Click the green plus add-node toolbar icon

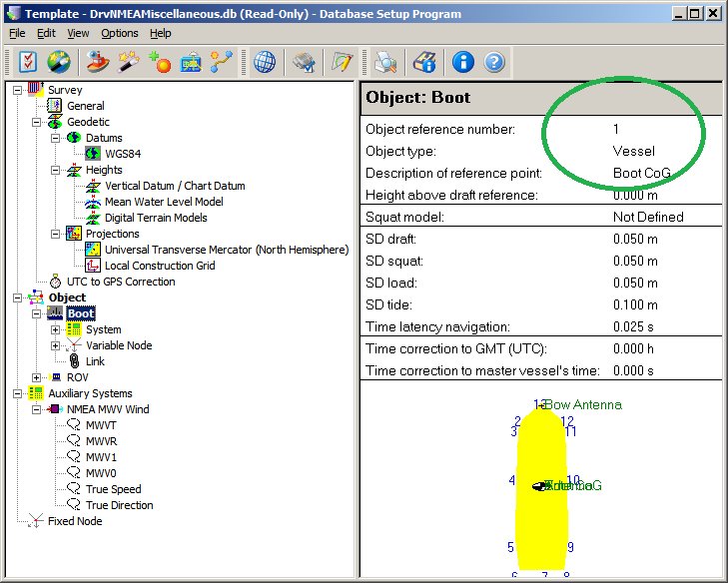[x=159, y=62]
